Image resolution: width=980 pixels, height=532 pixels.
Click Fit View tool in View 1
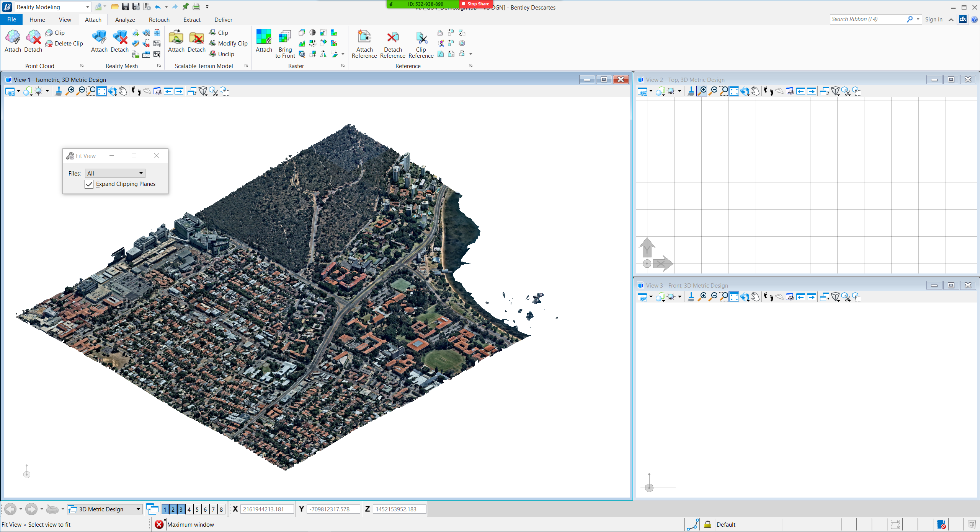[x=101, y=91]
